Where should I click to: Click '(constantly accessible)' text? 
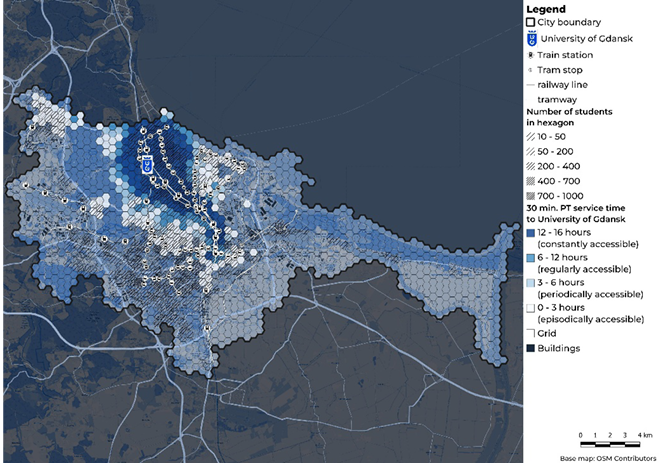tap(588, 244)
